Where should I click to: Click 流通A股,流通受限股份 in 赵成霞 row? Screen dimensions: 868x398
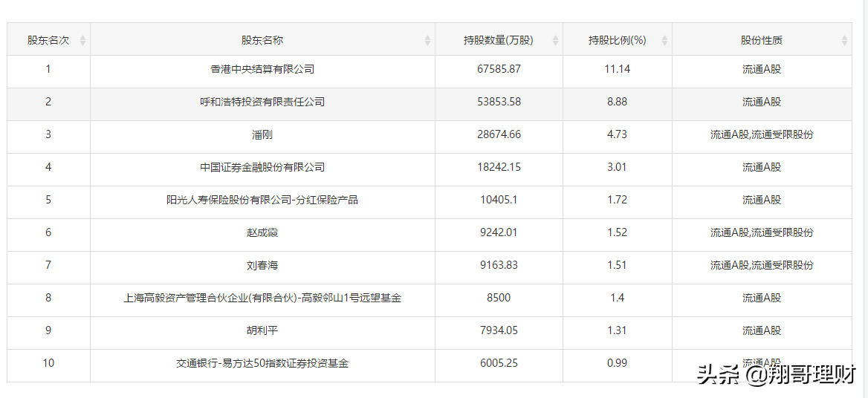pyautogui.click(x=762, y=232)
